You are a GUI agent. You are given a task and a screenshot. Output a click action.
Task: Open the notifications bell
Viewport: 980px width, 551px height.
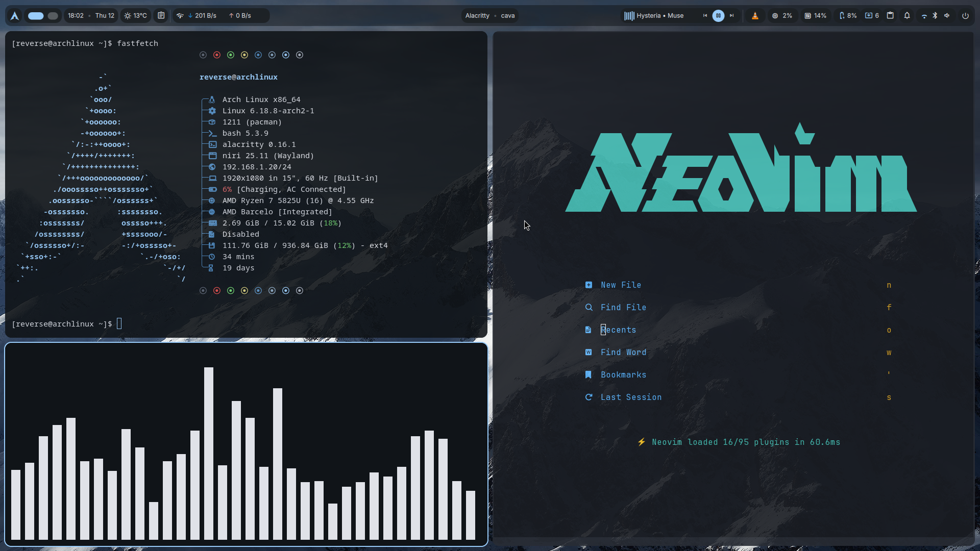point(907,16)
